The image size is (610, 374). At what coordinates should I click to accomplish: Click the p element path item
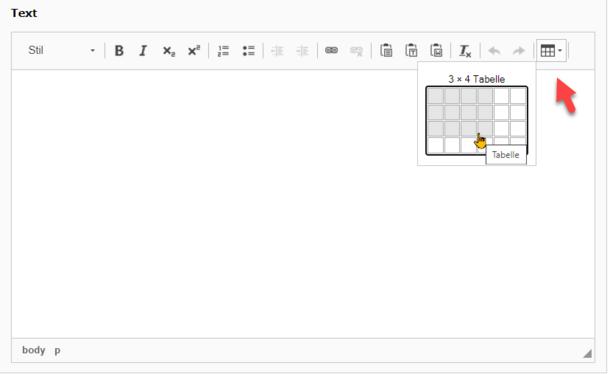click(x=57, y=350)
